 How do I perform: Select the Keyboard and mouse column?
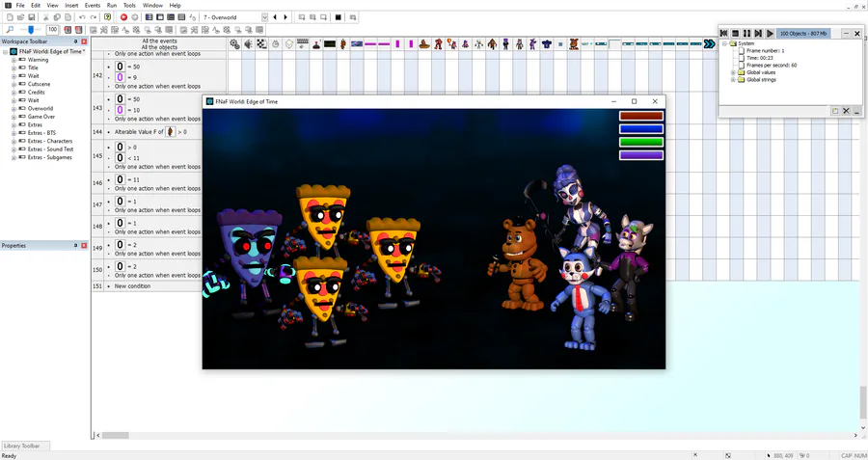[x=303, y=44]
